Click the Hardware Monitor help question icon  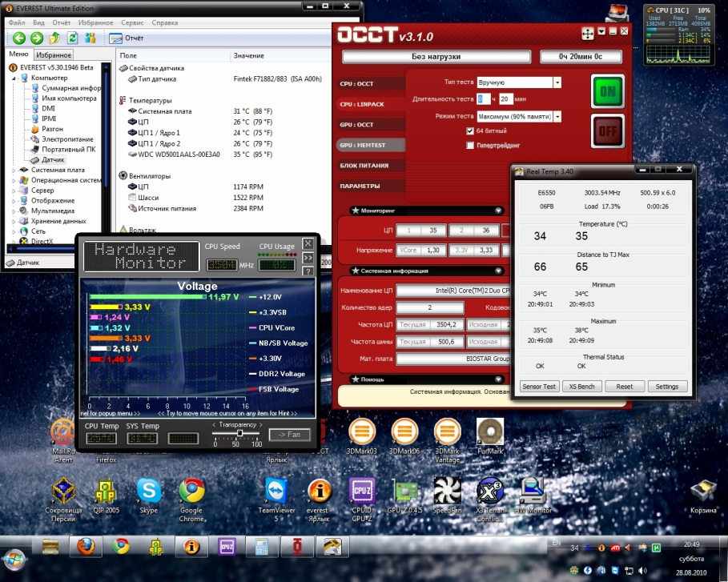[x=308, y=271]
